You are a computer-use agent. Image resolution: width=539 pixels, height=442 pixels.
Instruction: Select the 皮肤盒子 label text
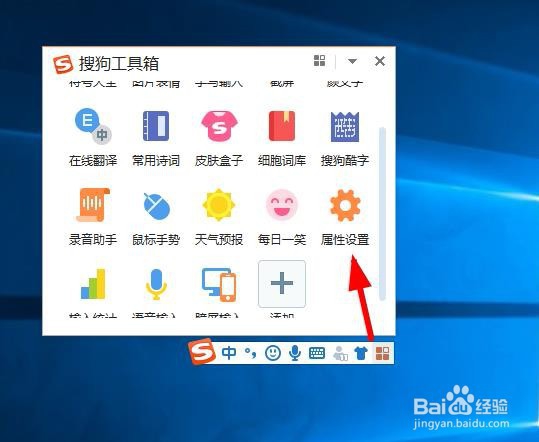point(219,161)
